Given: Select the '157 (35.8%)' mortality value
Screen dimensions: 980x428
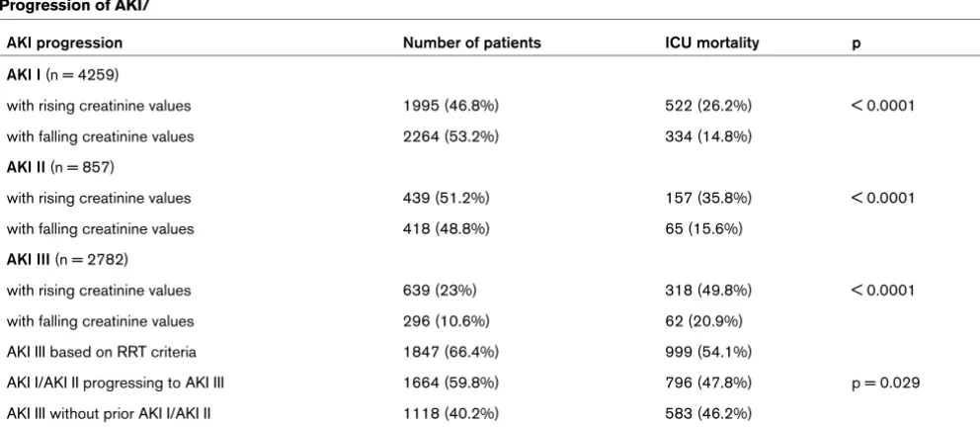Looking at the screenshot, I should pos(708,199).
